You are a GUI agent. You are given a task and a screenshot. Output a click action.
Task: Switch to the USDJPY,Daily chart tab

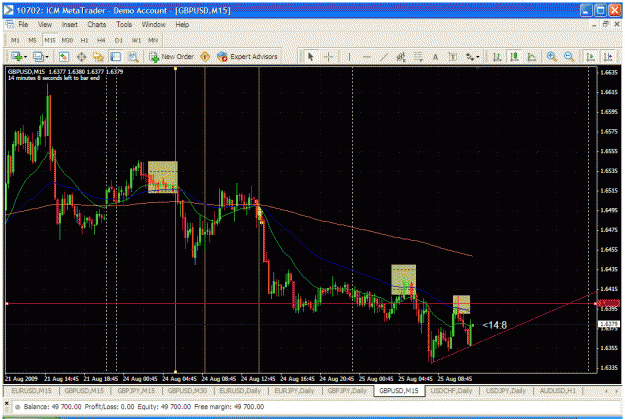(505, 391)
